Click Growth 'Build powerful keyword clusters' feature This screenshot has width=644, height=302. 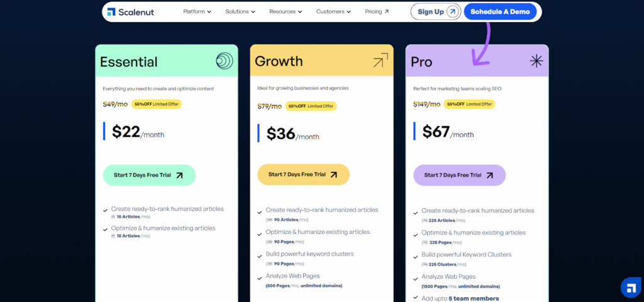[x=309, y=254]
